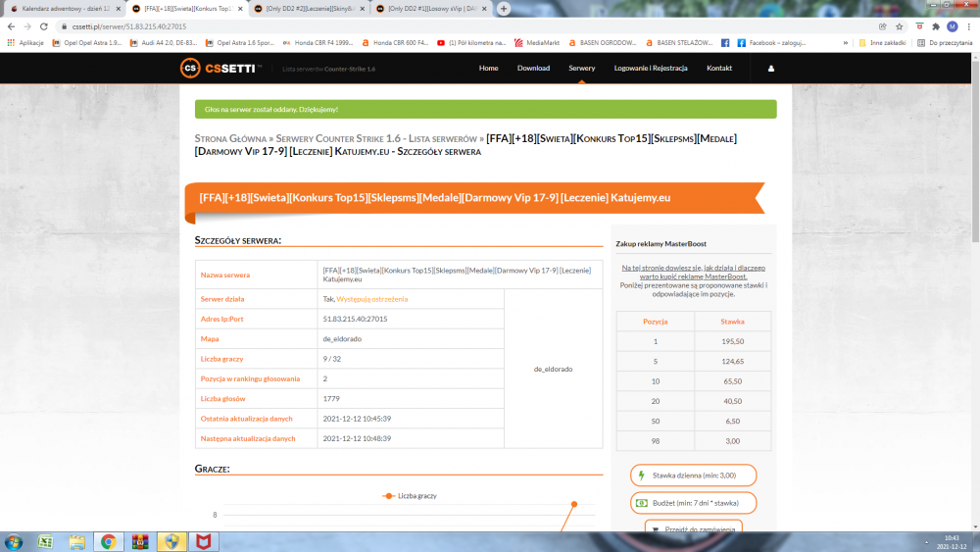
Task: Open Inne zakładki bookmarks folder
Action: click(x=882, y=43)
